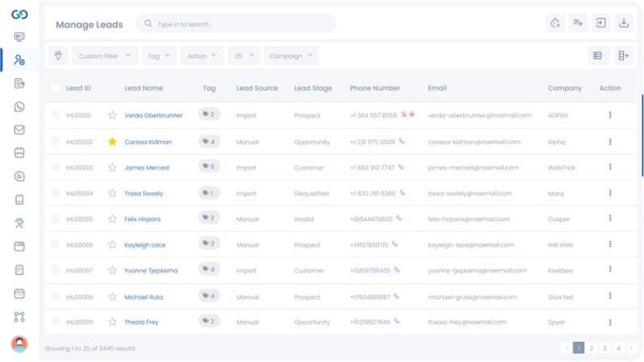Open lead Verda Oberbrunner
Image resolution: width=644 pixels, height=362 pixels.
tap(153, 116)
